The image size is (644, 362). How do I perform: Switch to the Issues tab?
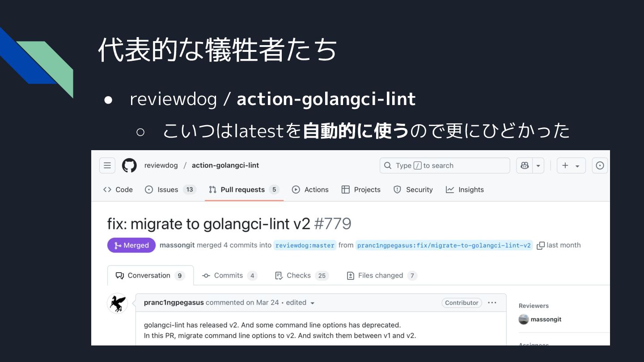click(x=170, y=189)
